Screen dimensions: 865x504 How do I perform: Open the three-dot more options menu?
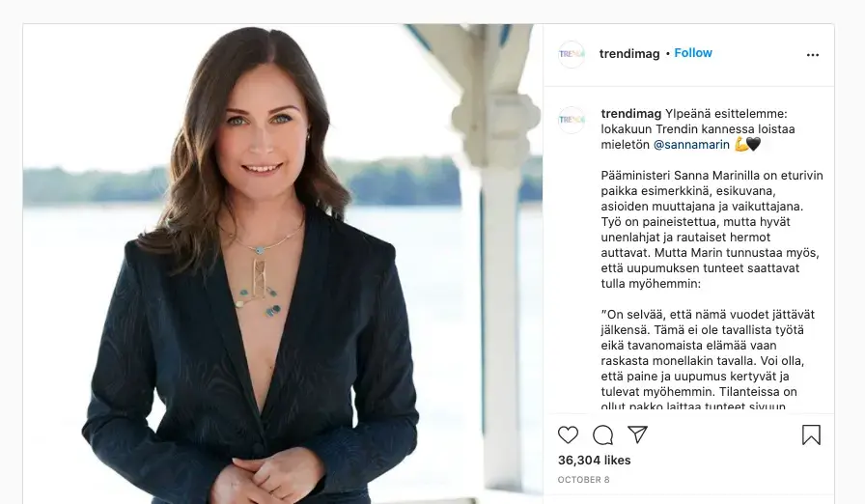(812, 55)
